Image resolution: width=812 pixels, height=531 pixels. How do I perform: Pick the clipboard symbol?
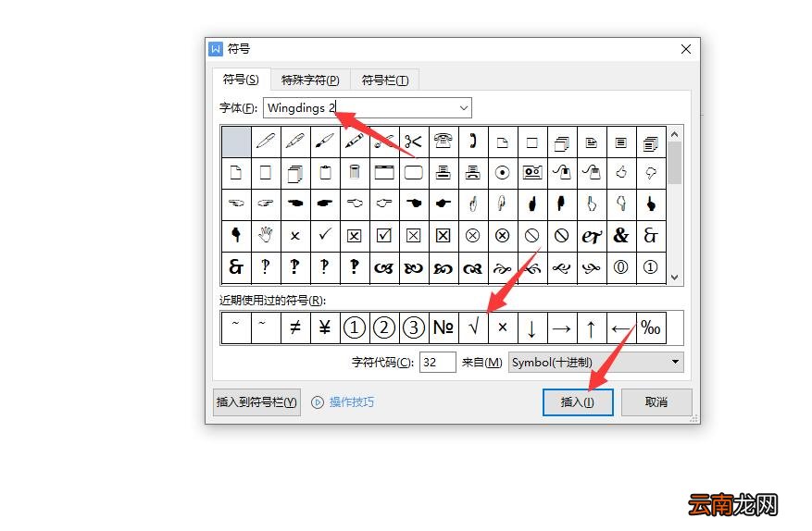325,172
